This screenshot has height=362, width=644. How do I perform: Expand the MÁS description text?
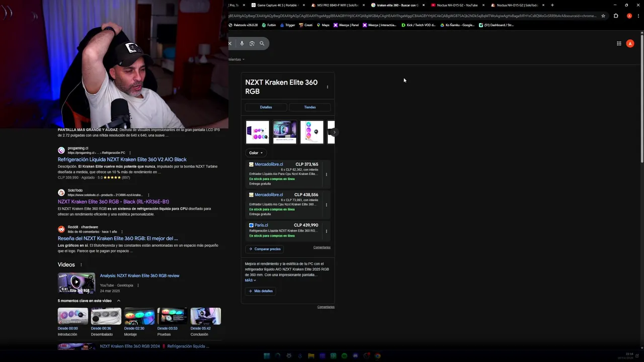pos(251,281)
